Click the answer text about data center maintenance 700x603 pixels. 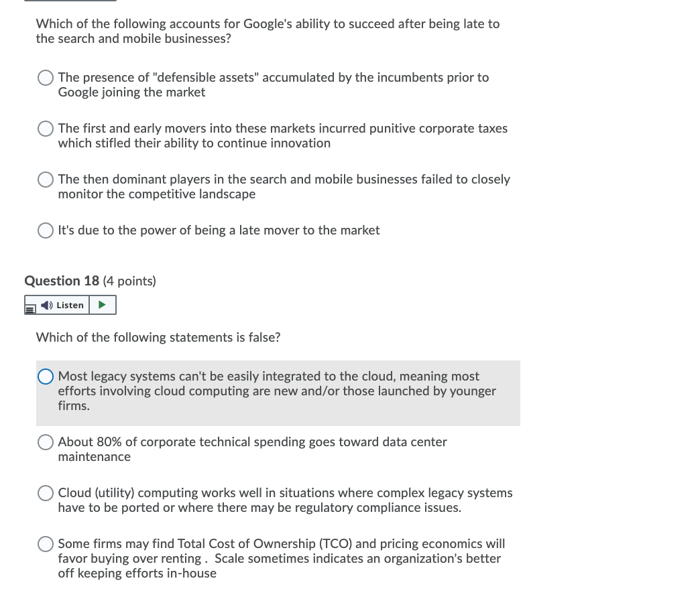point(252,449)
